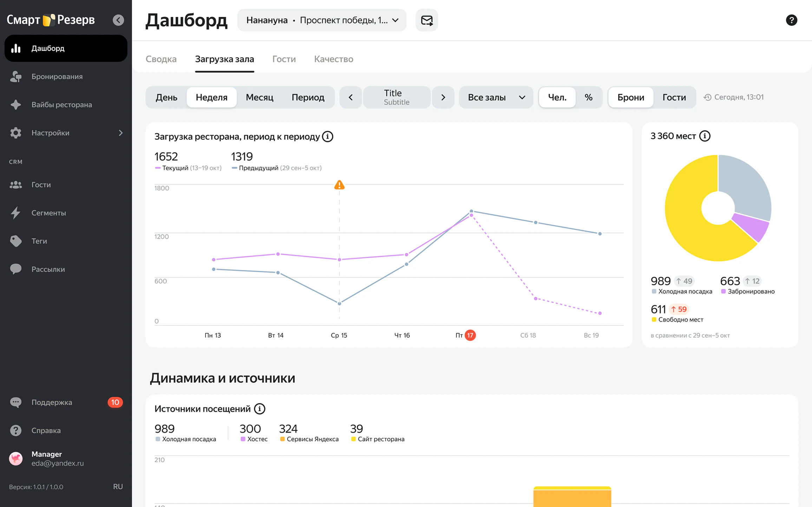Open Справка menu item
The height and width of the screenshot is (507, 812).
pos(66,430)
